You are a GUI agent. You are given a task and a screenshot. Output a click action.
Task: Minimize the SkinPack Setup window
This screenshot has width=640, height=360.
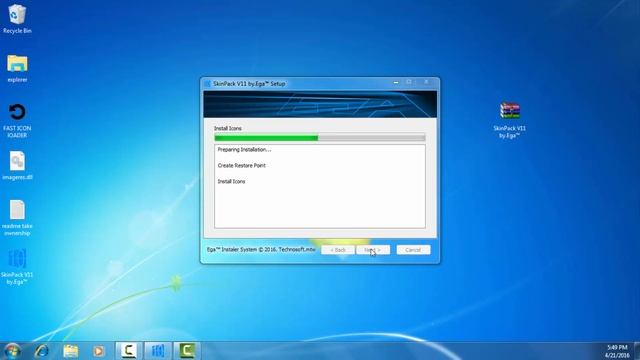tap(396, 82)
